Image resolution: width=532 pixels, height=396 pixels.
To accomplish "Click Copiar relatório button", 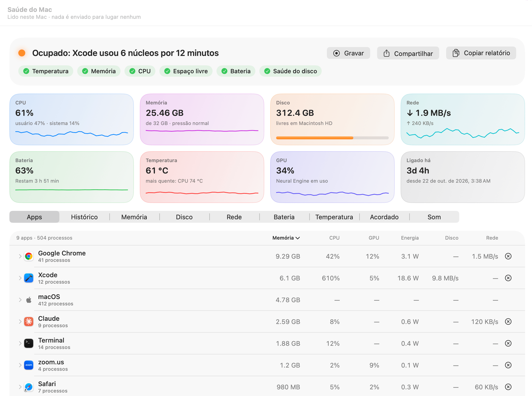I will pyautogui.click(x=481, y=53).
